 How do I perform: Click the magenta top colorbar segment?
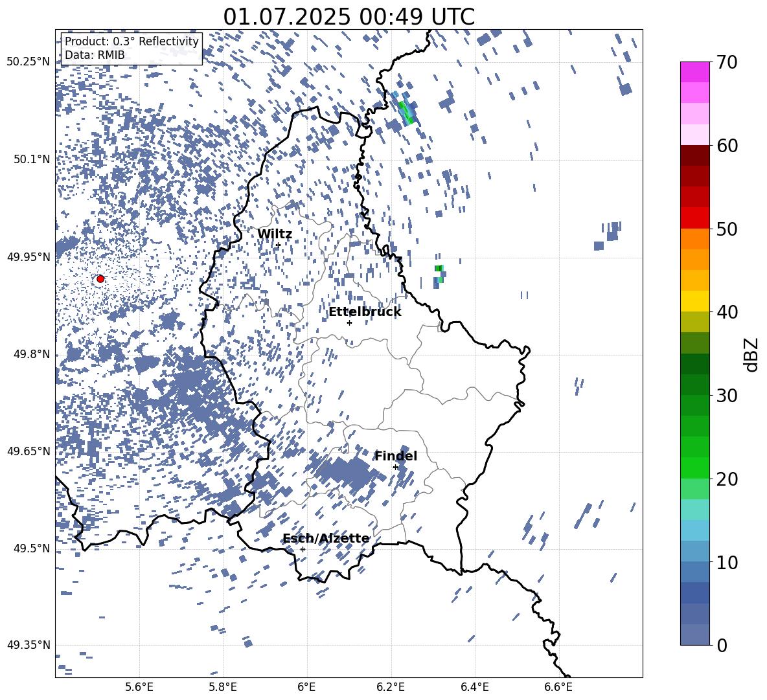(x=694, y=72)
